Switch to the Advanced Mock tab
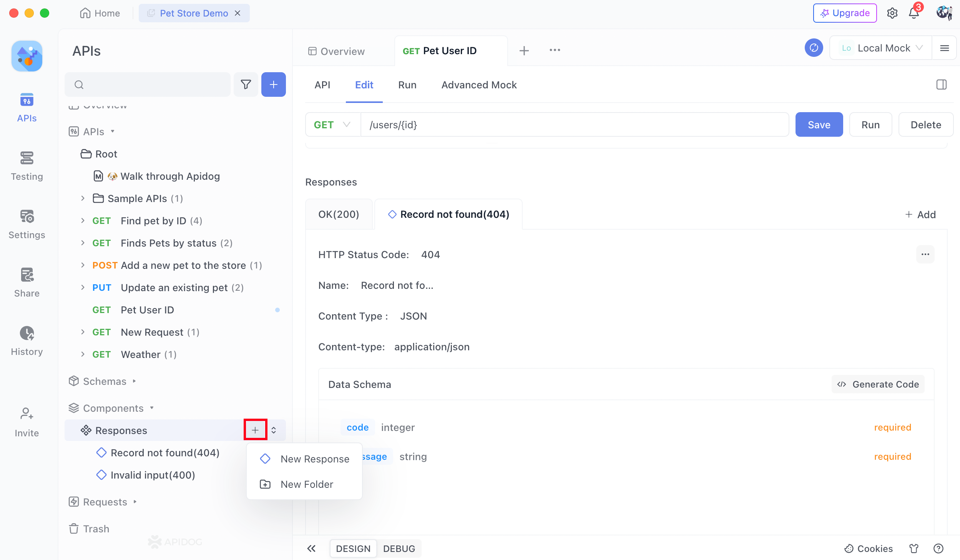This screenshot has height=560, width=960. tap(478, 85)
